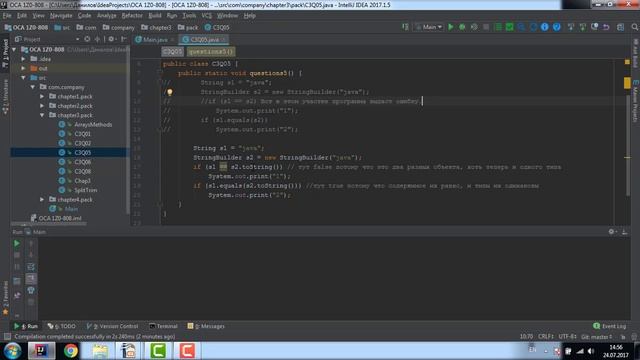Click C3Q05 class breadcrumb in editor

pos(172,52)
